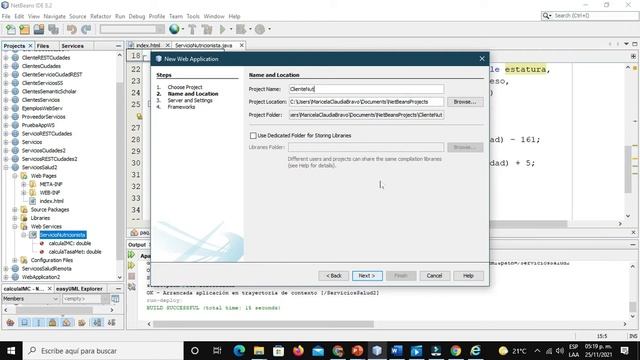
Task: Click the Run Project play icon
Action: point(222,29)
